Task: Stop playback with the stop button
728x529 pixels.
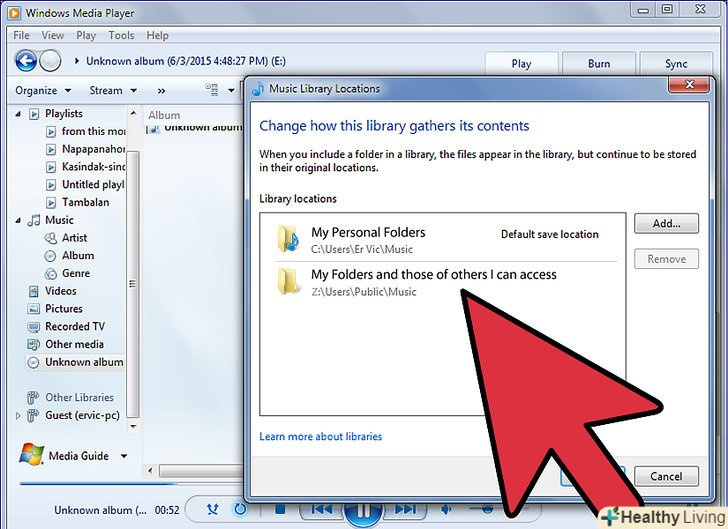Action: click(280, 509)
